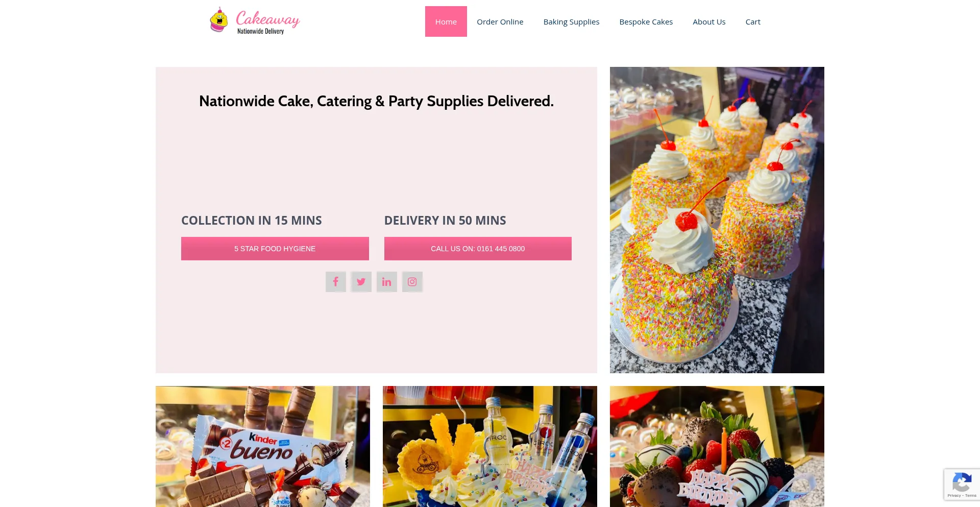Click the Call Us On phone button
Viewport: 980px width, 507px height.
click(478, 249)
